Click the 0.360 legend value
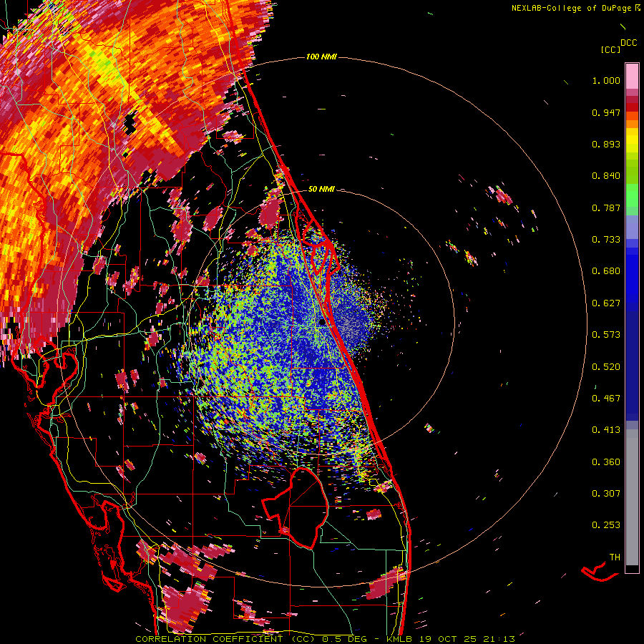644x644 pixels. 606,462
